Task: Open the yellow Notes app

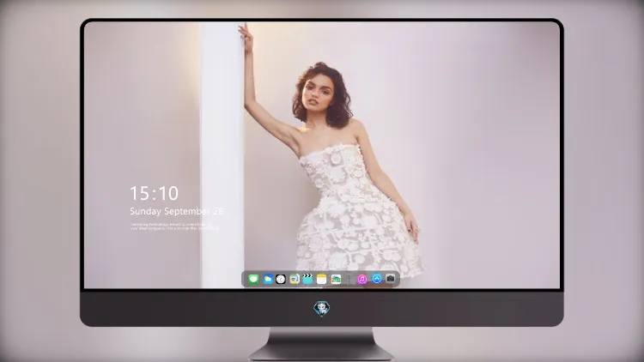Action: point(322,279)
